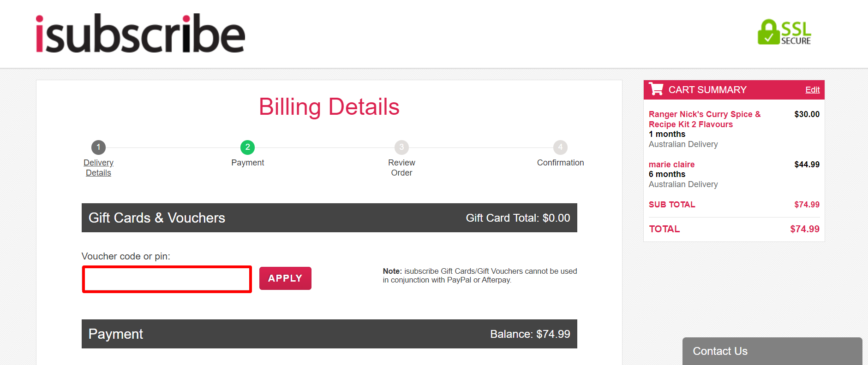Select the TOTAL $74.99 amount
The width and height of the screenshot is (868, 365).
pos(804,229)
